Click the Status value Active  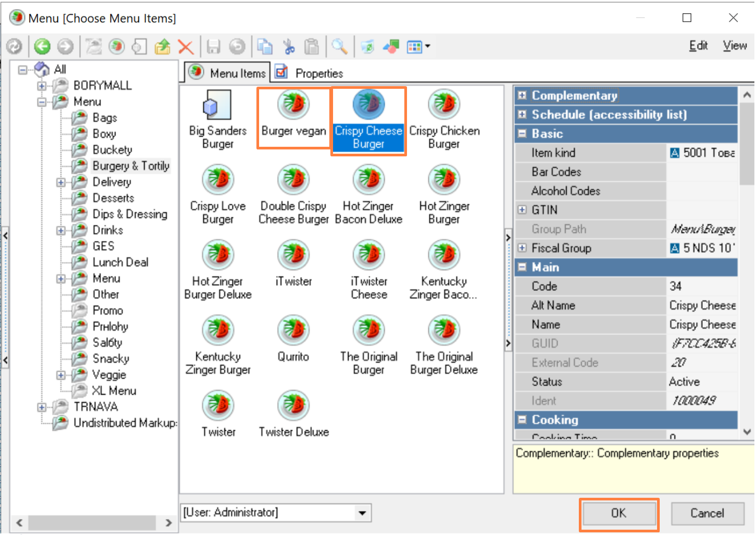pyautogui.click(x=702, y=382)
